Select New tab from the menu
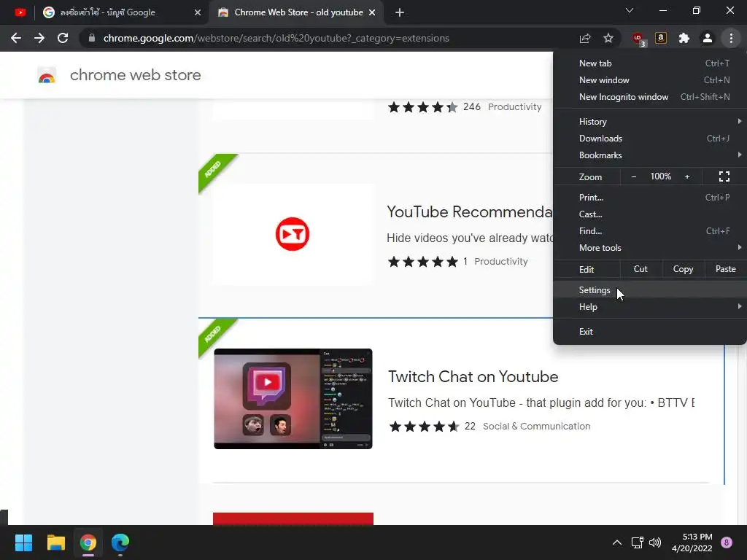This screenshot has width=747, height=560. pyautogui.click(x=650, y=63)
